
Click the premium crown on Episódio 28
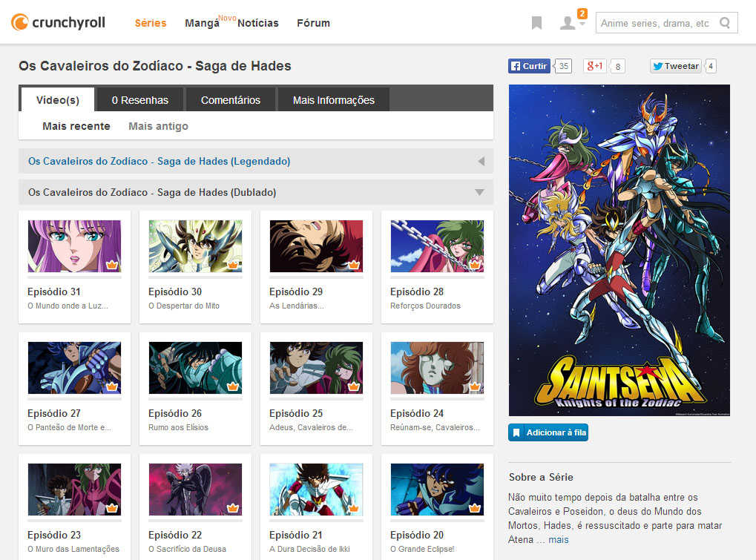pos(475,265)
